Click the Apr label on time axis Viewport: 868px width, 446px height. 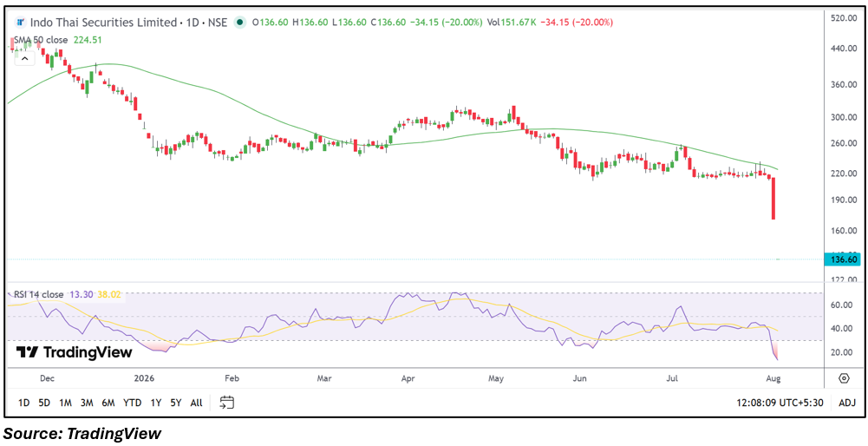408,379
